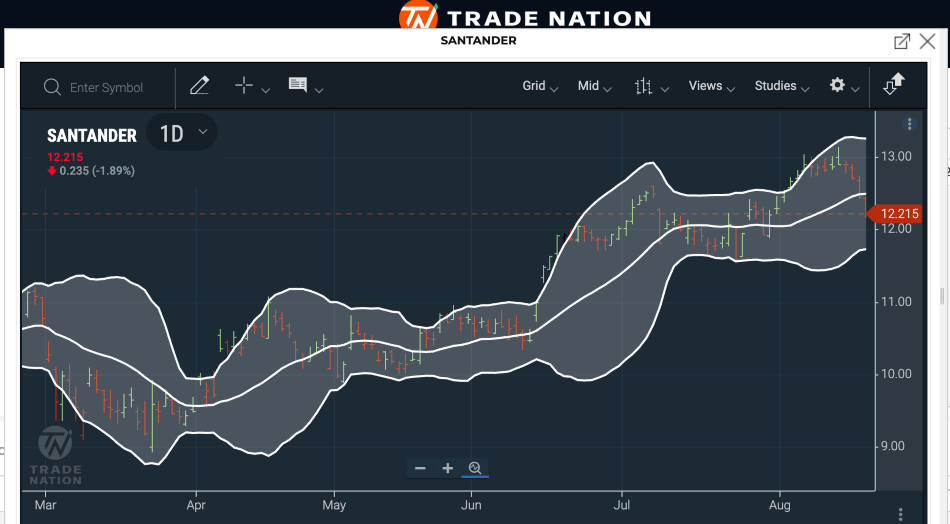Zoom out with the minus button
950x524 pixels.
pyautogui.click(x=420, y=468)
